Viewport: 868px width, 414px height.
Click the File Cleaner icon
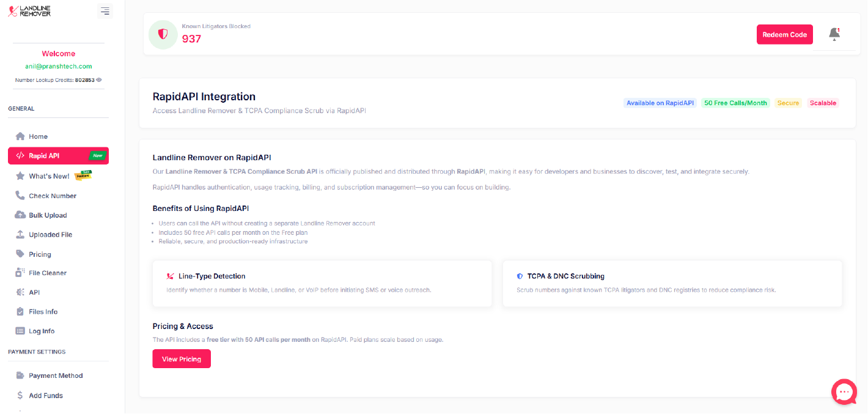click(20, 273)
